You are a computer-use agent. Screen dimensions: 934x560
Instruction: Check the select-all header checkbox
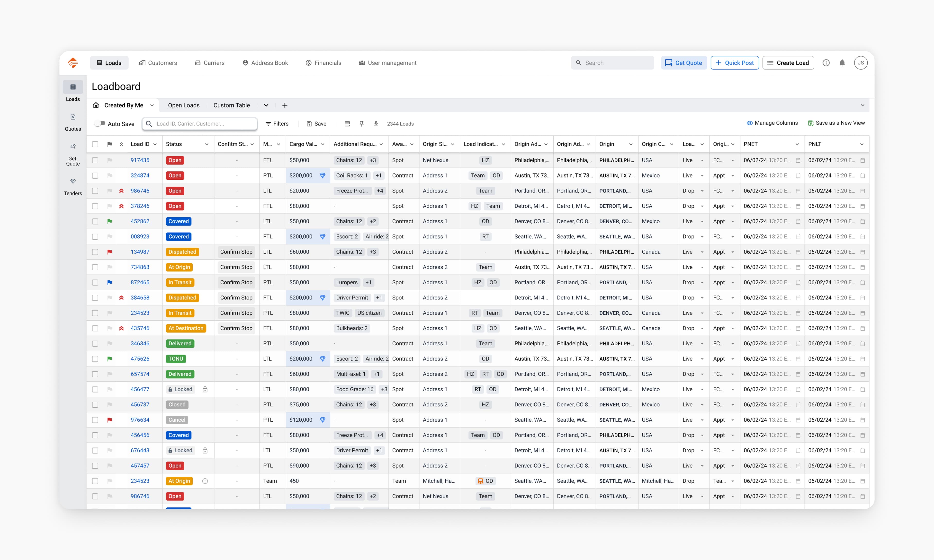click(x=95, y=144)
